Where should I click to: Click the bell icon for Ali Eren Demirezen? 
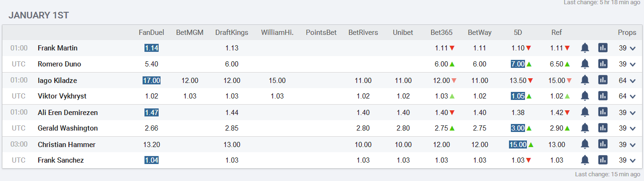[585, 112]
